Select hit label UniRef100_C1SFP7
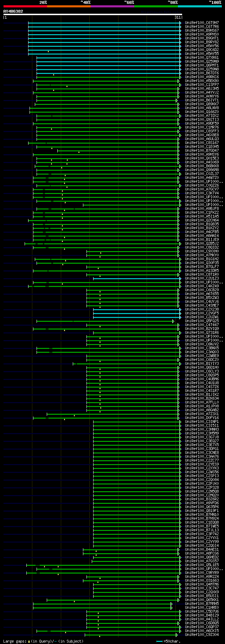The image size is (225, 644). coord(202,85)
